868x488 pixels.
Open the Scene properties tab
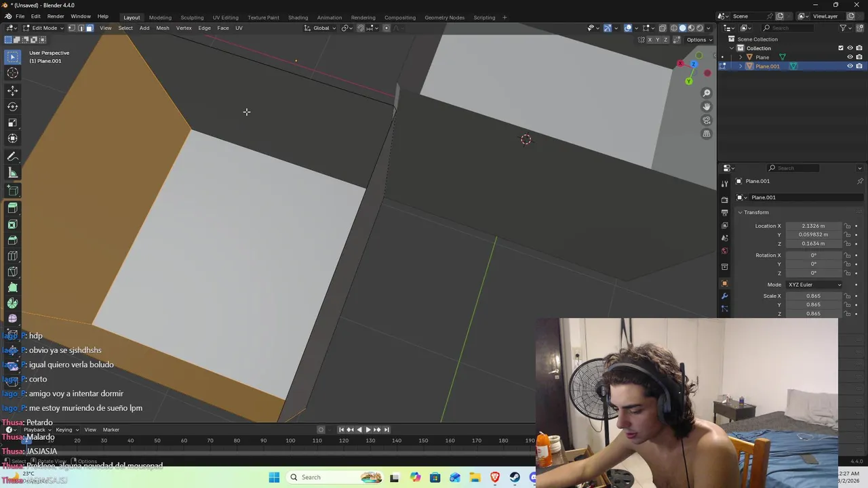[x=724, y=238]
